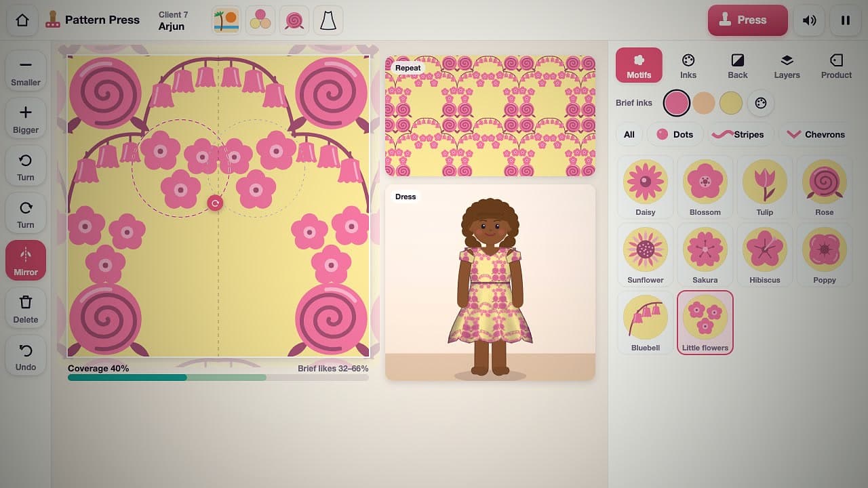Make the motif Bigger
Screen dimensions: 868x488
26,119
